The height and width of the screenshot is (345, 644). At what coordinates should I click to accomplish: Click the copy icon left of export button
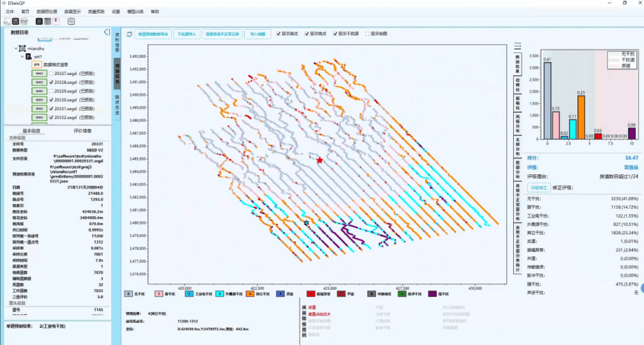tap(128, 33)
